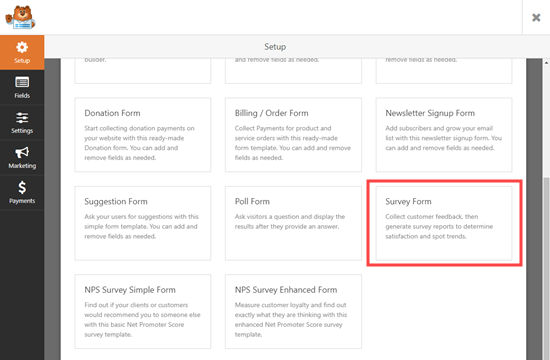
Task: Select the highlighted Survey Form template
Action: (444, 223)
